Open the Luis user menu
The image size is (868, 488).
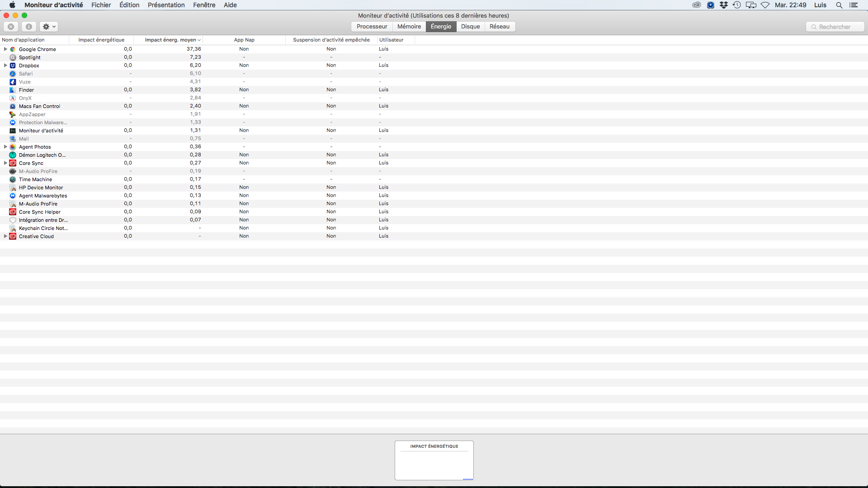click(820, 5)
